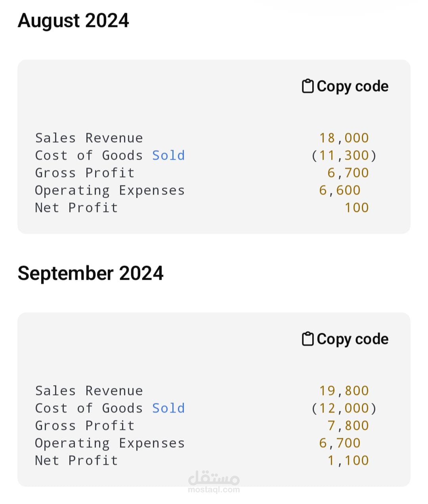The height and width of the screenshot is (504, 428).
Task: Click the mostaql.com watermark logo
Action: (214, 481)
